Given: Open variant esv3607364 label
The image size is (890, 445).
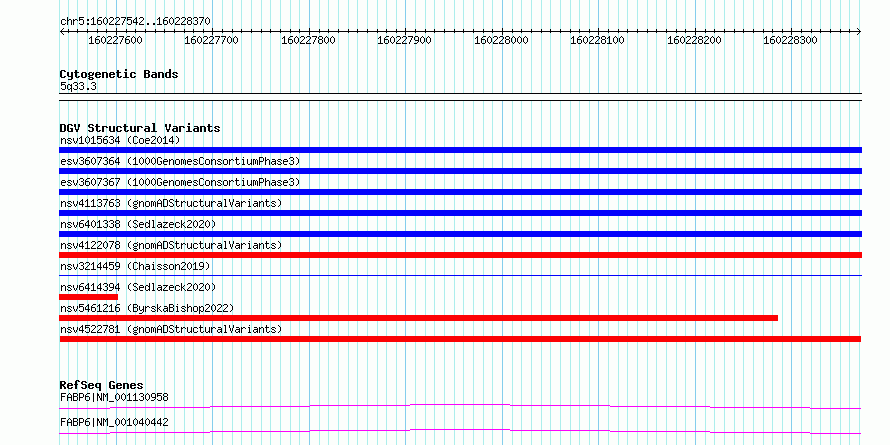Looking at the screenshot, I should [179, 161].
